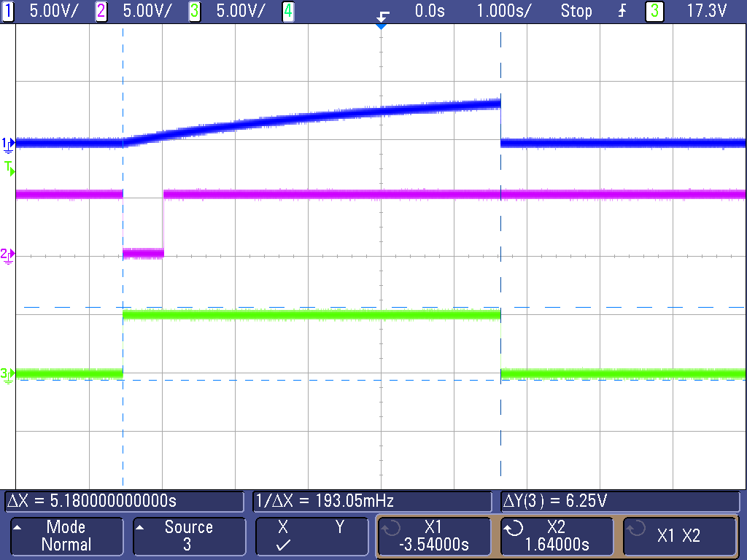The height and width of the screenshot is (560, 747).
Task: Click the Stop acquisition status
Action: 576,12
